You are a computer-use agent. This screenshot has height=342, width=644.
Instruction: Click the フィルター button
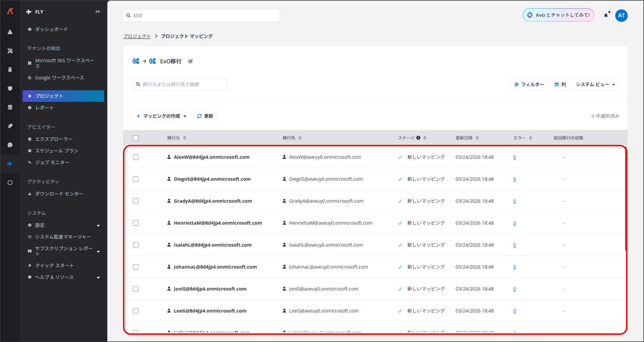click(529, 84)
